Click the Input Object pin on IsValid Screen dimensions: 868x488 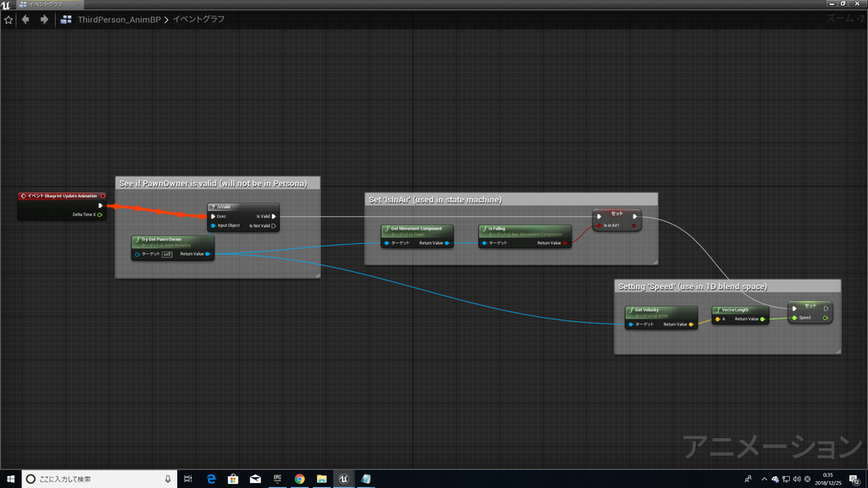tap(213, 225)
